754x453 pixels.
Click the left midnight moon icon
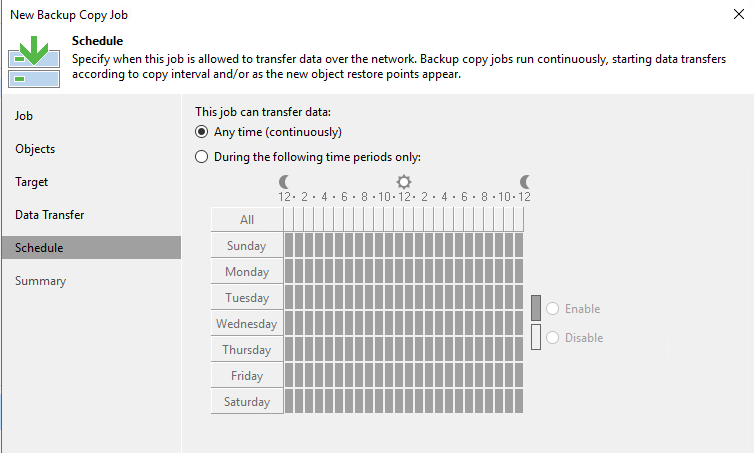coord(284,182)
